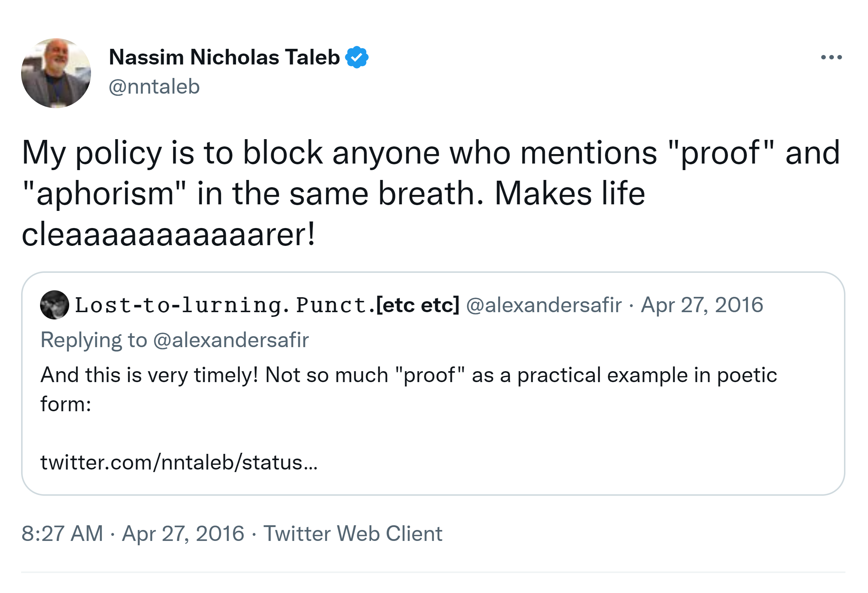Click the Replying to @alexandersafir line
The width and height of the screenshot is (868, 593).
coord(174,340)
